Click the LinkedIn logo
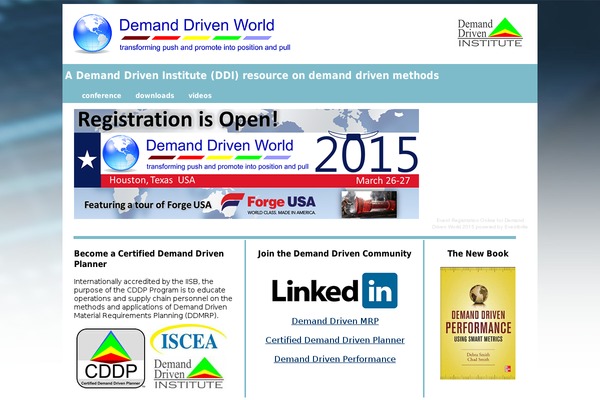The image size is (600, 400). click(334, 291)
